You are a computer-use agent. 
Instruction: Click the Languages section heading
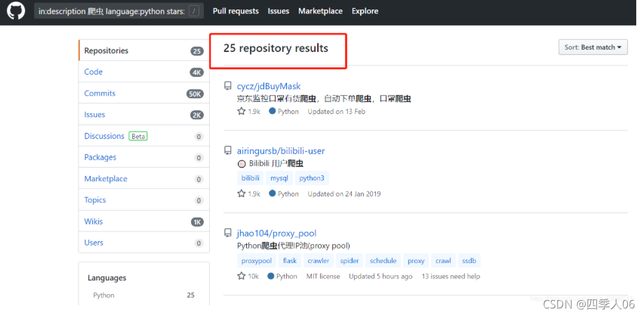coord(107,278)
